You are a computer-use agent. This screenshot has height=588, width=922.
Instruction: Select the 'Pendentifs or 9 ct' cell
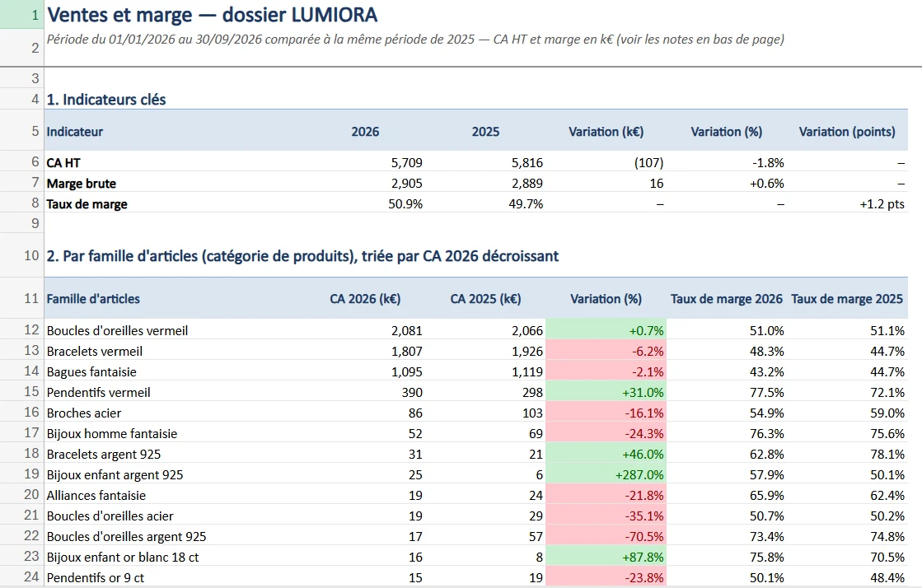click(x=176, y=576)
